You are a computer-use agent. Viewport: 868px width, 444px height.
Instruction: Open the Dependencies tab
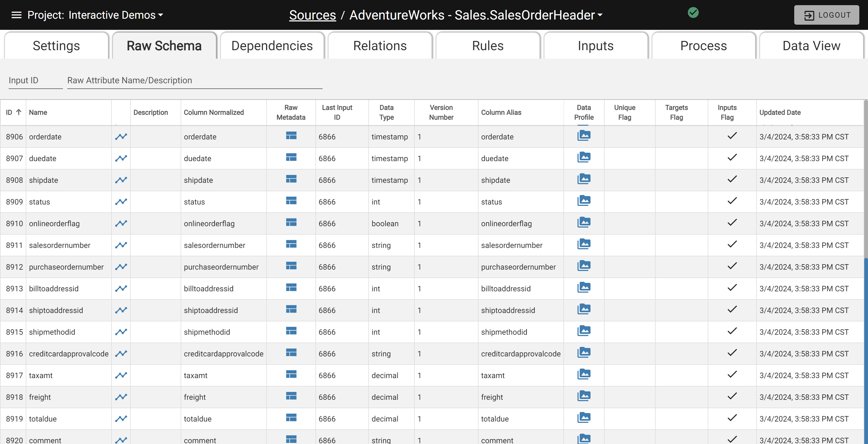coord(272,46)
